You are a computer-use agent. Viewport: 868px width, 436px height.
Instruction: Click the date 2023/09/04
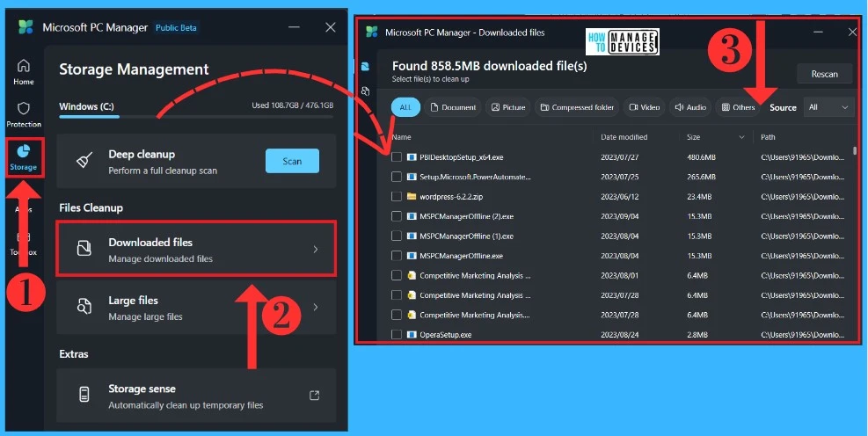click(619, 216)
